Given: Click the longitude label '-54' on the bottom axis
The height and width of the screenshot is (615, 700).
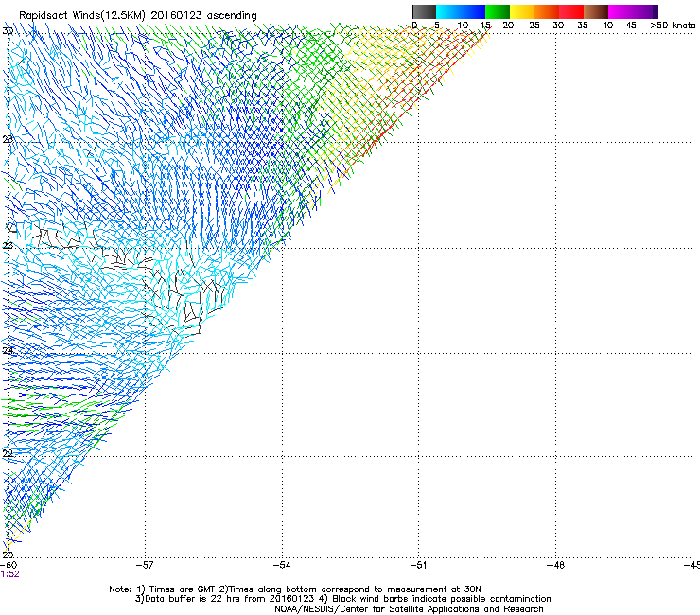Looking at the screenshot, I should click(282, 565).
